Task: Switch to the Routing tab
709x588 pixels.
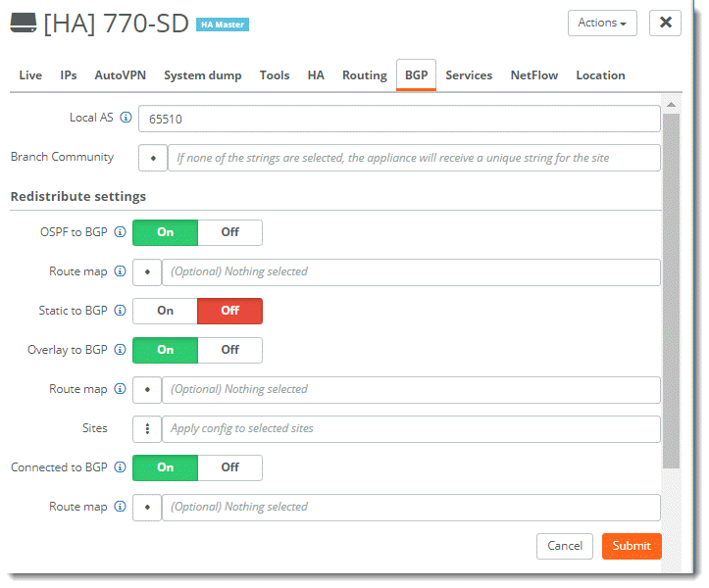Action: coord(364,75)
